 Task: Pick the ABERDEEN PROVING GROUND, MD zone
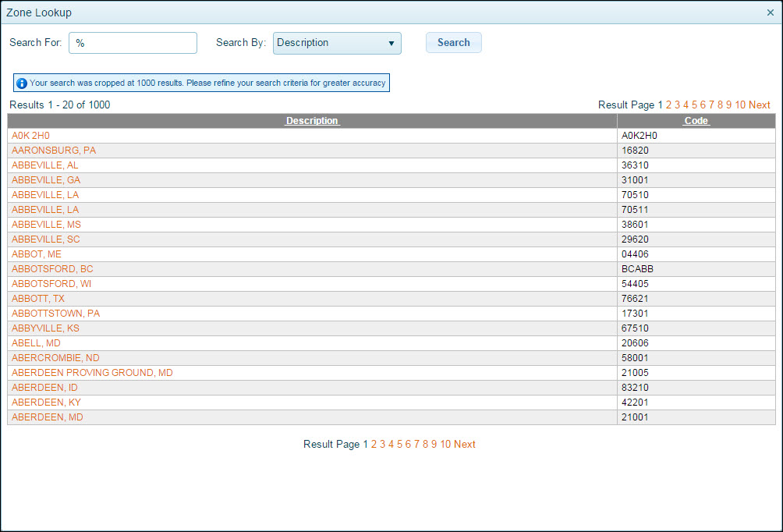click(92, 373)
